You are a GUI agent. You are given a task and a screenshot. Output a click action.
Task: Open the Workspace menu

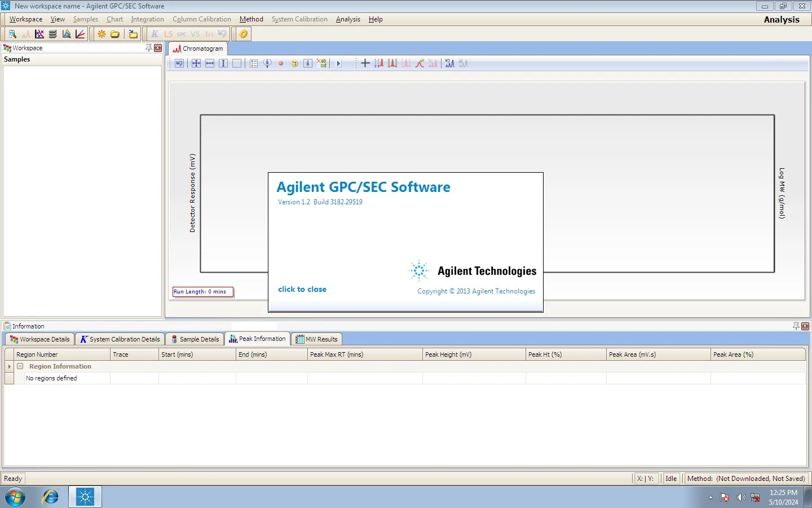[26, 19]
